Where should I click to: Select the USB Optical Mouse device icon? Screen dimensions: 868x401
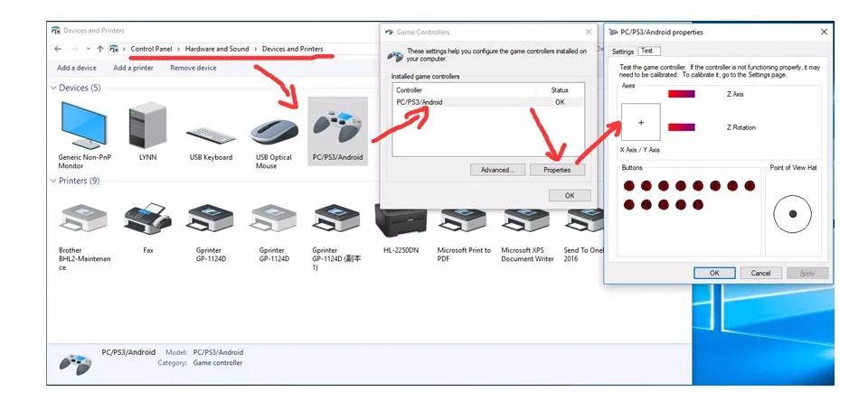click(x=273, y=134)
